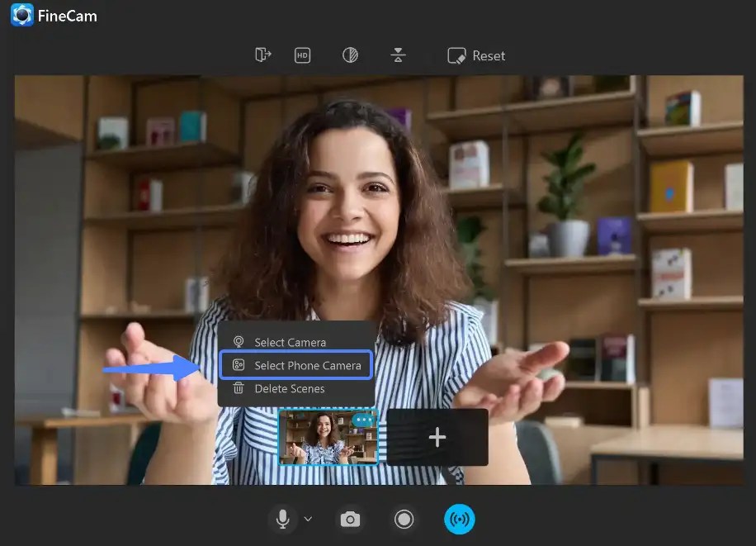
Task: Start recording with the record button
Action: 404,519
